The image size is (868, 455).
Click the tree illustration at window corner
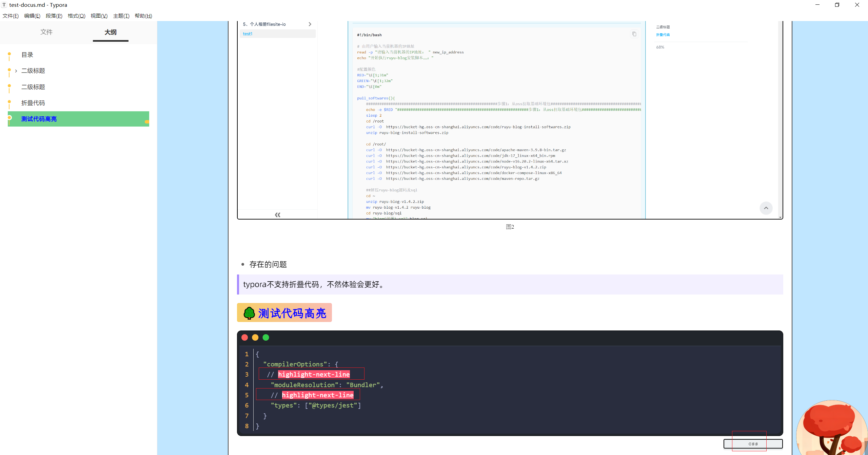832,428
